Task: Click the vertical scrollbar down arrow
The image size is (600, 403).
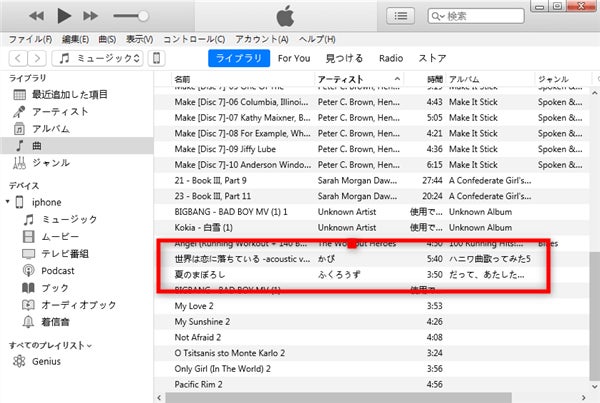Action: coord(594,387)
